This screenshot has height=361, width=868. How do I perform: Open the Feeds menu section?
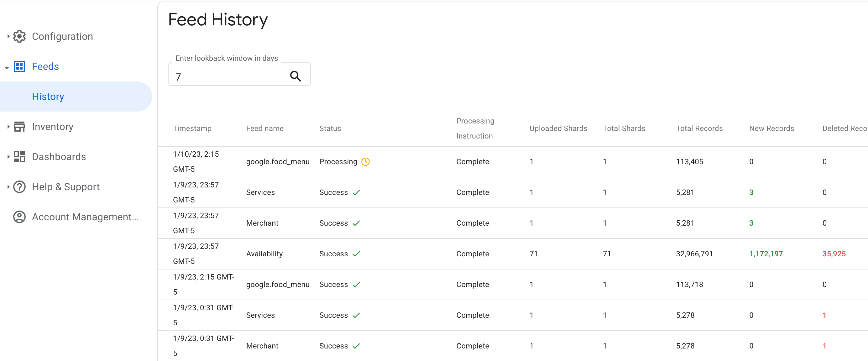click(x=45, y=66)
